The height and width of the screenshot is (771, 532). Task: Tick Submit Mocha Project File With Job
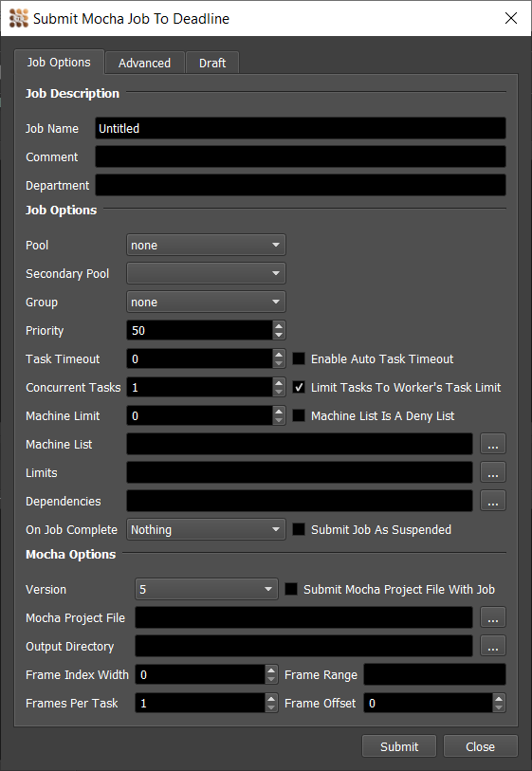click(291, 589)
